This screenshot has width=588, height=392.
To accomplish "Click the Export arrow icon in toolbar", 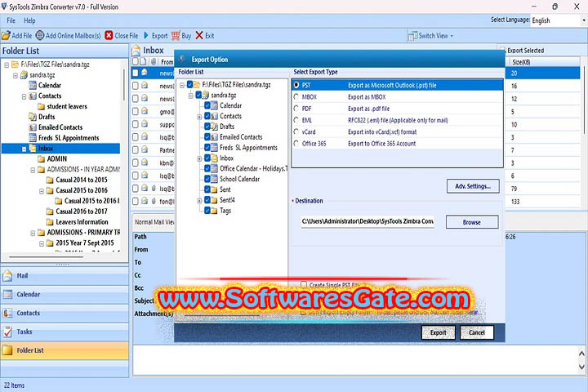I will 146,35.
